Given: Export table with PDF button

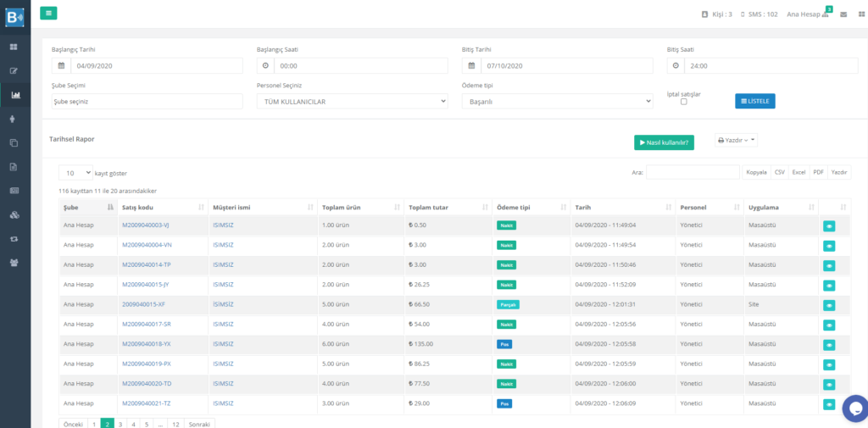Looking at the screenshot, I should [818, 172].
